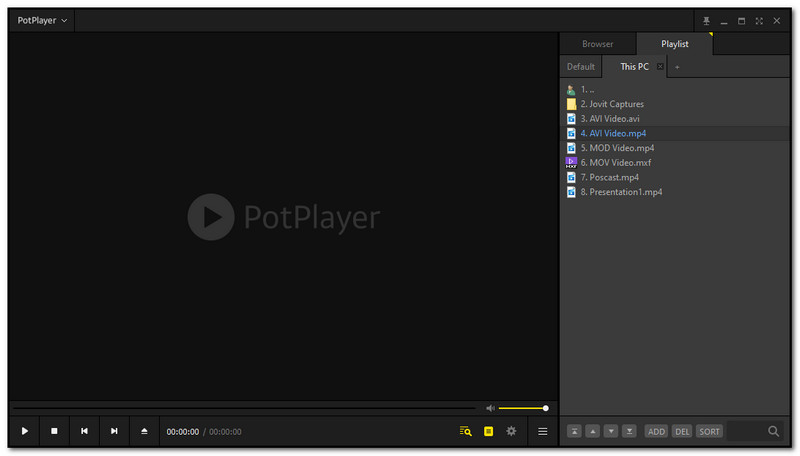Toggle the fullscreen icon in the title bar
This screenshot has height=456, width=800.
pos(759,21)
